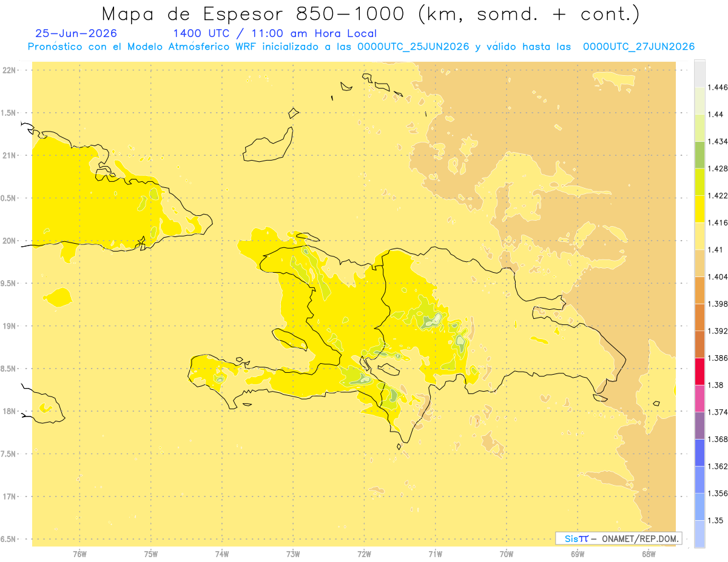Click the '17N' latitude label
728x562 pixels.
click(10, 497)
